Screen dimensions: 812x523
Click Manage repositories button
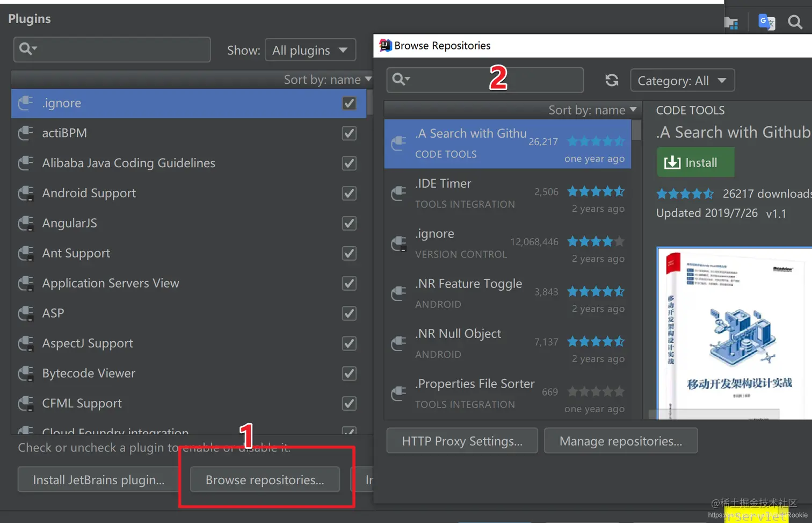coord(621,441)
